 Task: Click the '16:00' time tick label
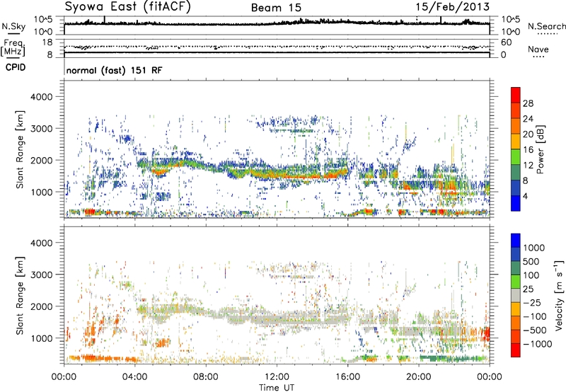[347, 377]
